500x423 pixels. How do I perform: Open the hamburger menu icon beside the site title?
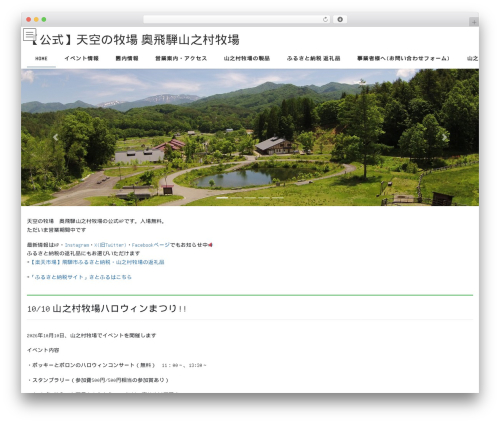(29, 34)
